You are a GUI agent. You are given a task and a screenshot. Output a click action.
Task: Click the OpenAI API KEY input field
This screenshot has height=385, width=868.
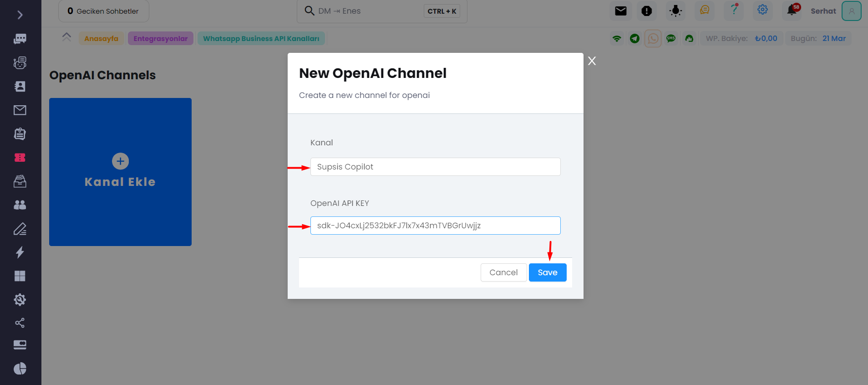pyautogui.click(x=436, y=226)
